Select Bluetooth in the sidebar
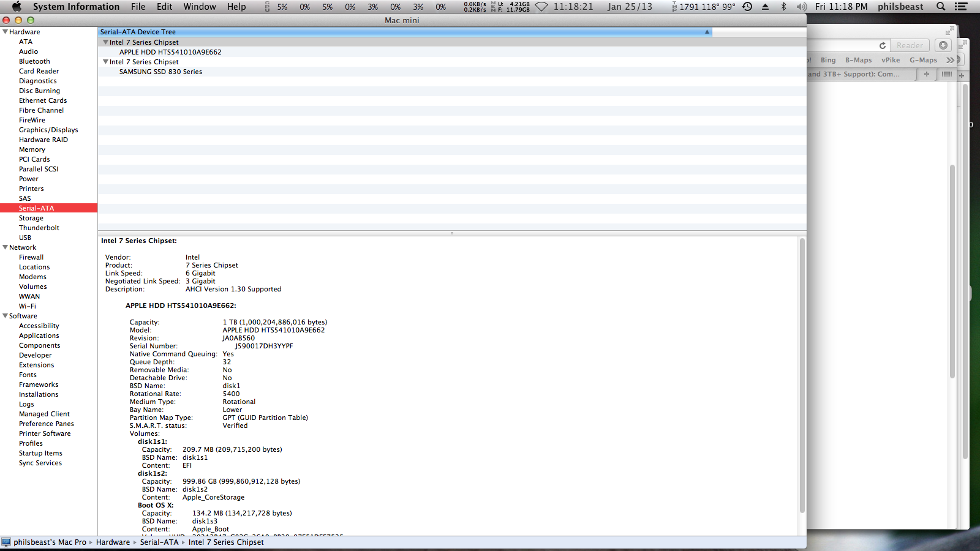Screen dimensions: 980x551 (x=34, y=61)
